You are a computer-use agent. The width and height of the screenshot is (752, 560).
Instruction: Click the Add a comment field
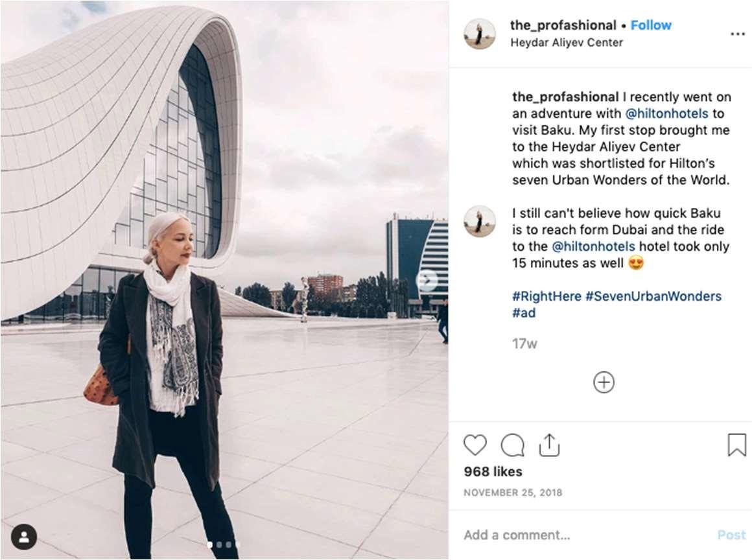[585, 535]
